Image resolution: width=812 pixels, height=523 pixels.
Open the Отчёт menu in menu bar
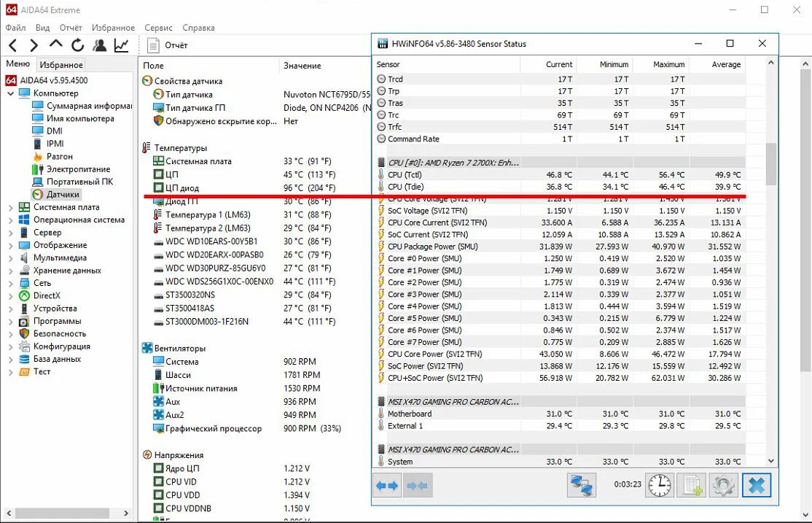coord(71,28)
